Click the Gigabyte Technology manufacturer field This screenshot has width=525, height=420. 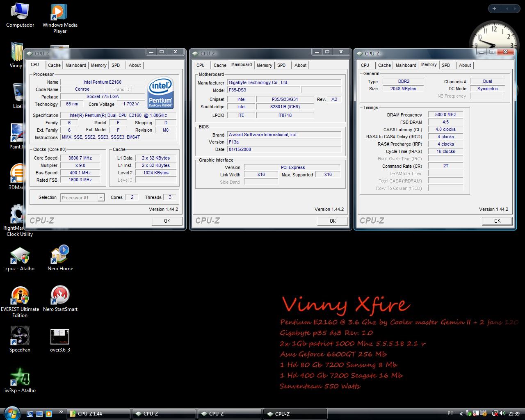click(x=285, y=82)
